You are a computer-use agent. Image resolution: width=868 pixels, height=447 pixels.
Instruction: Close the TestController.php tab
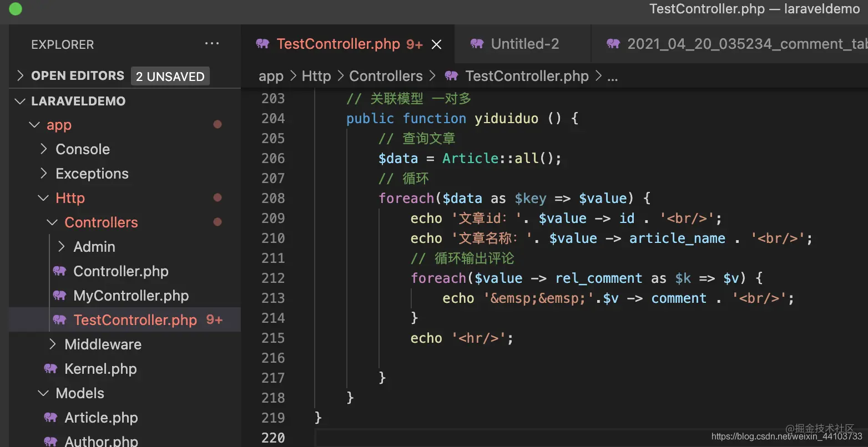(437, 44)
